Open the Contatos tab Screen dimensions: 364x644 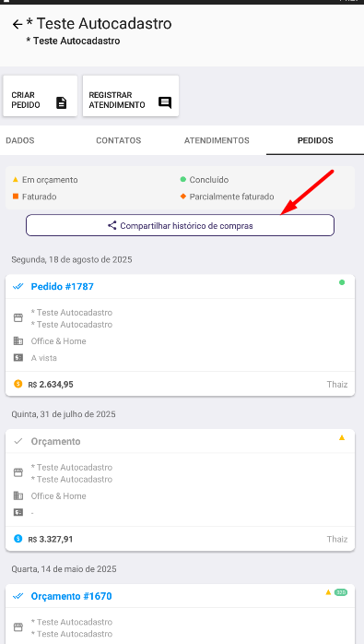point(119,140)
